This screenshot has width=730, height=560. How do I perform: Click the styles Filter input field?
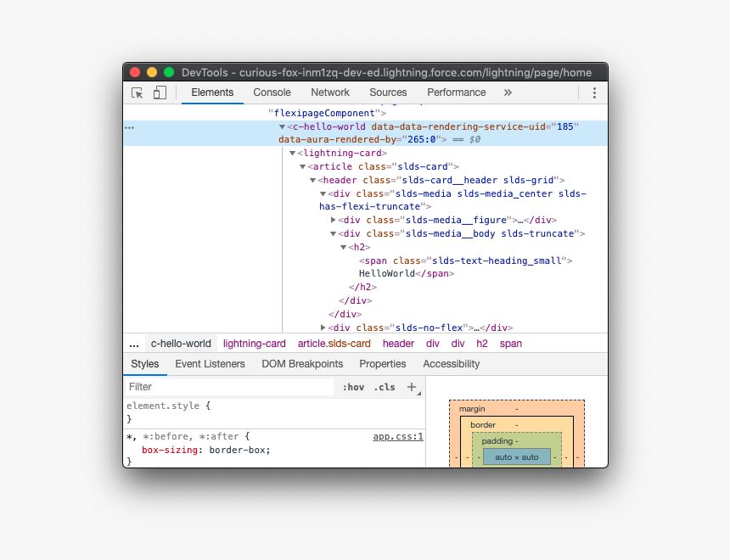tap(229, 387)
